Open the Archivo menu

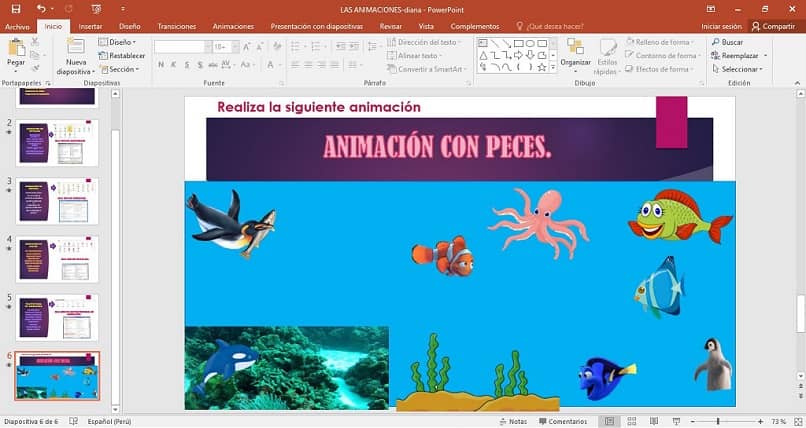(x=17, y=26)
